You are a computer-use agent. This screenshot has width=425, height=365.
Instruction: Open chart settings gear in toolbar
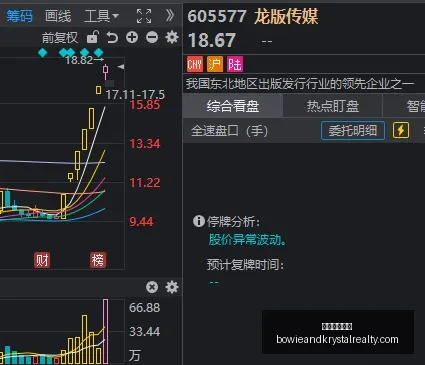[172, 37]
